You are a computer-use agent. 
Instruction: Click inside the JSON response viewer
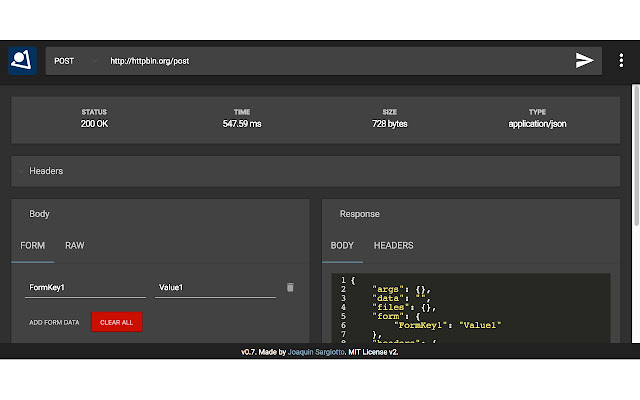pos(470,310)
